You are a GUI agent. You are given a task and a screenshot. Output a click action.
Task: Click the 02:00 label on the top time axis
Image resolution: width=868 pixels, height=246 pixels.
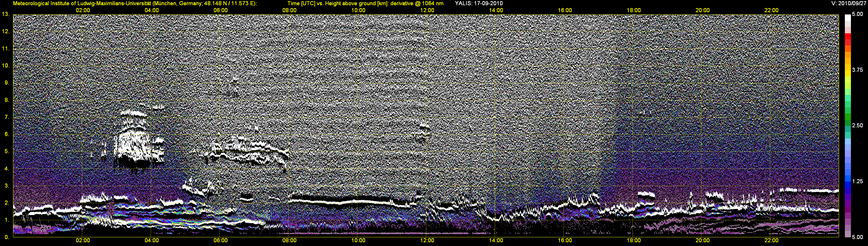(82, 10)
